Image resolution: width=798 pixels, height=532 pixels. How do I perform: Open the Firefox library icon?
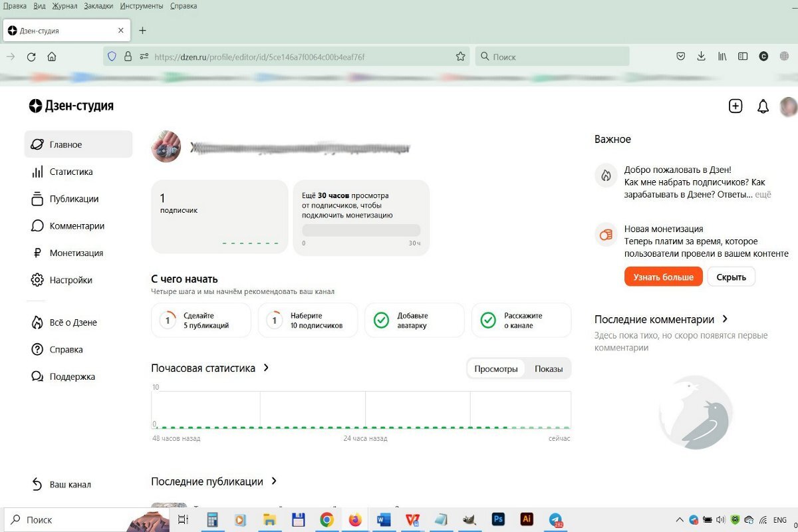722,57
